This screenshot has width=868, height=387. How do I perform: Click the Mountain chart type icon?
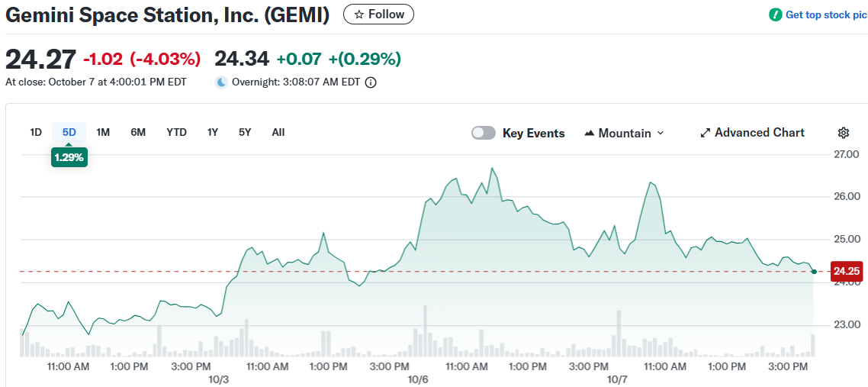589,133
